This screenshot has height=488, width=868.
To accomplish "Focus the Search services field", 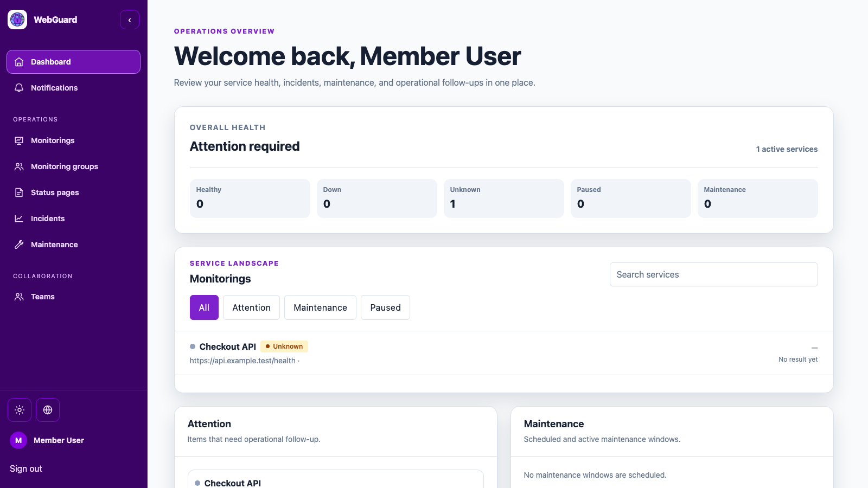I will coord(714,274).
